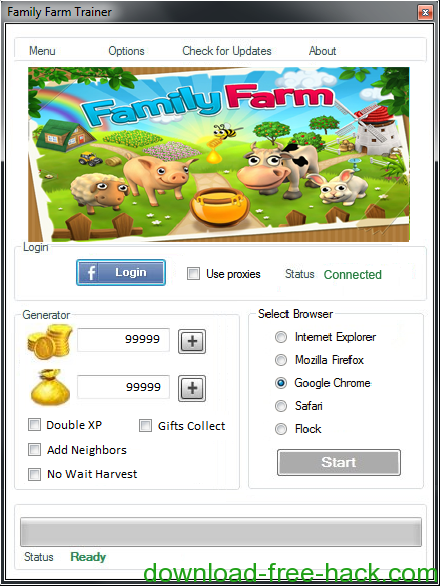Viewport: 440px width, 586px height.
Task: Click the Facebook Login button
Action: [121, 272]
